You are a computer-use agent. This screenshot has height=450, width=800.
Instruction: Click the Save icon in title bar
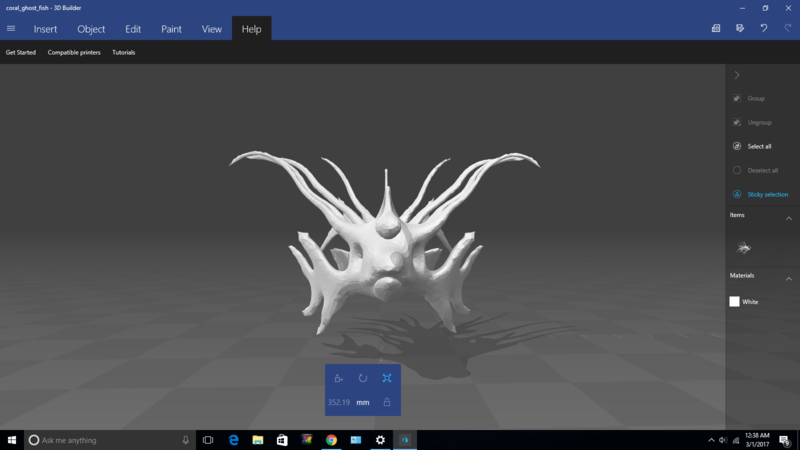(x=740, y=29)
